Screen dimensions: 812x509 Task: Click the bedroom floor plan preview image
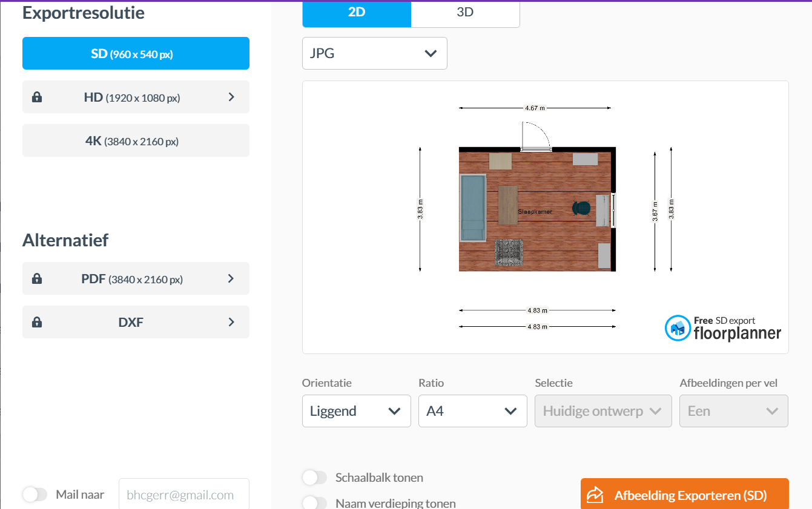point(537,209)
